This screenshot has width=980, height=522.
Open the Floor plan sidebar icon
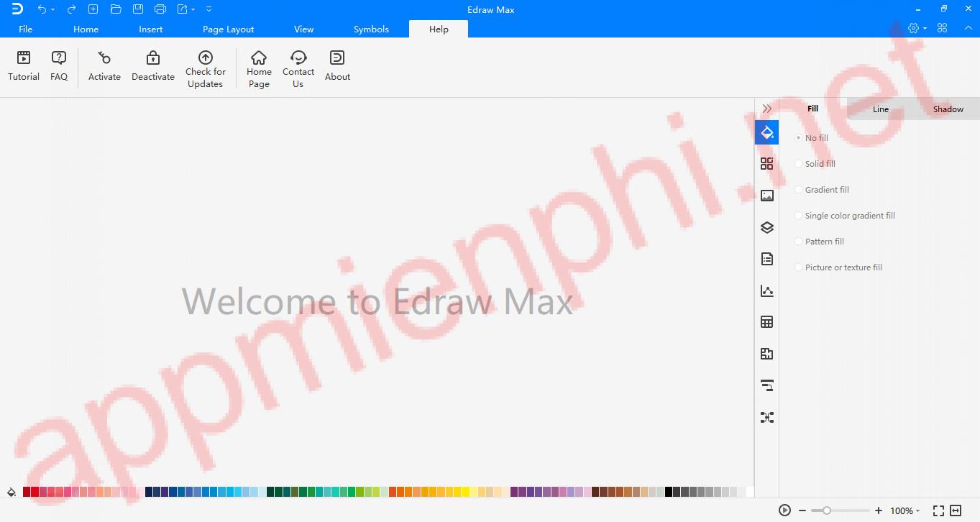point(766,354)
